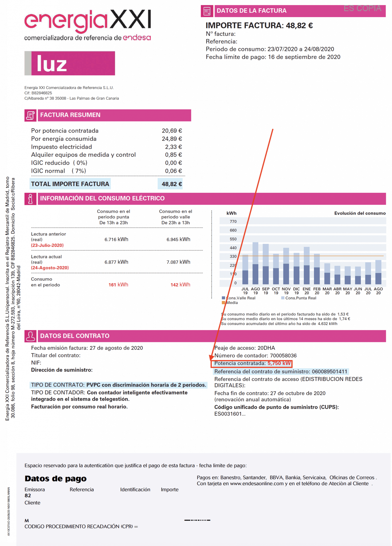Image resolution: width=392 pixels, height=546 pixels.
Task: Click the Dirección de suministro label
Action: (62, 370)
